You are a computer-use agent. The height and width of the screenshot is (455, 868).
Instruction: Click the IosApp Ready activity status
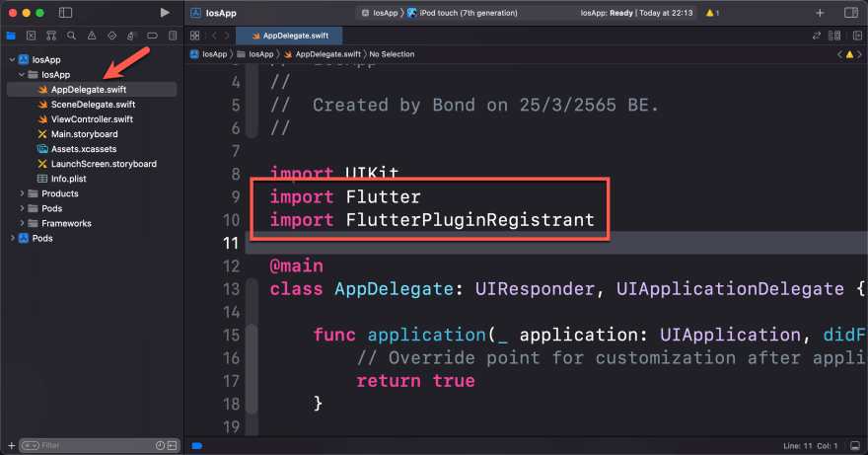point(636,13)
